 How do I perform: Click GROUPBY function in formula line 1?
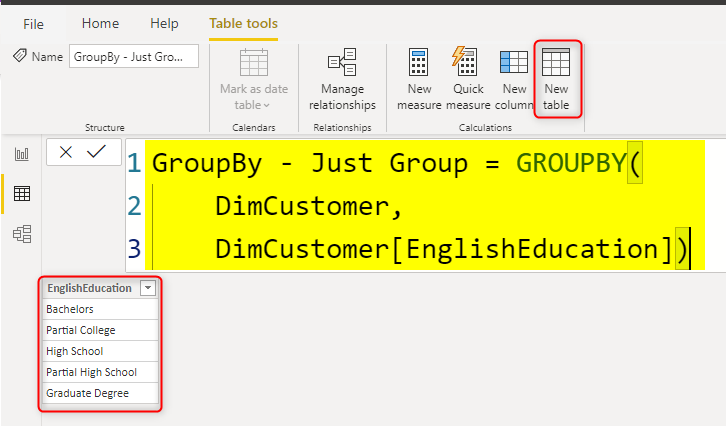pyautogui.click(x=571, y=163)
